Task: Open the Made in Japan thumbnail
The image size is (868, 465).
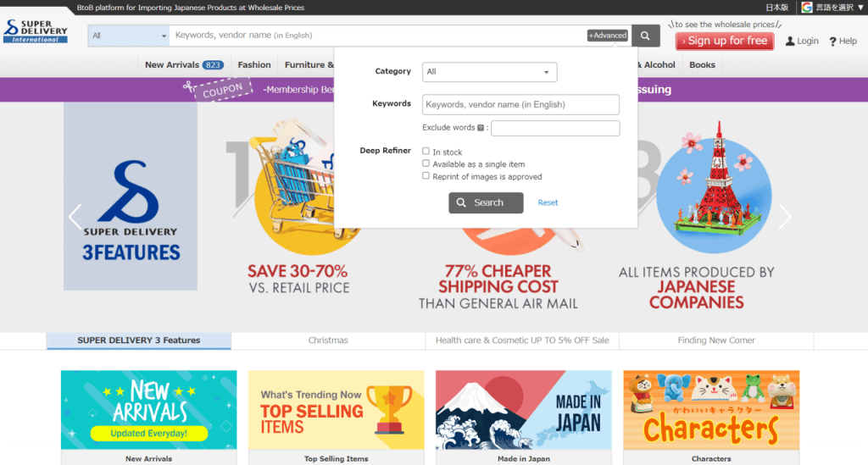Action: click(523, 418)
